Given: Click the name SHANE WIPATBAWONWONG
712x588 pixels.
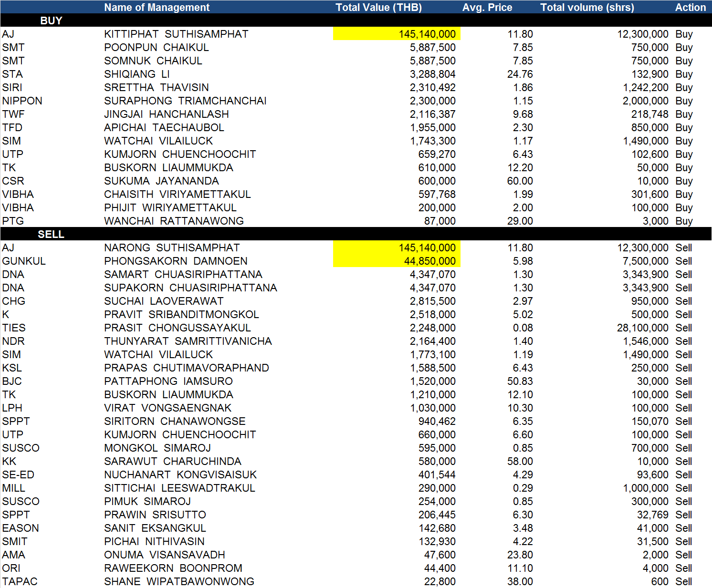Looking at the screenshot, I should click(179, 581).
